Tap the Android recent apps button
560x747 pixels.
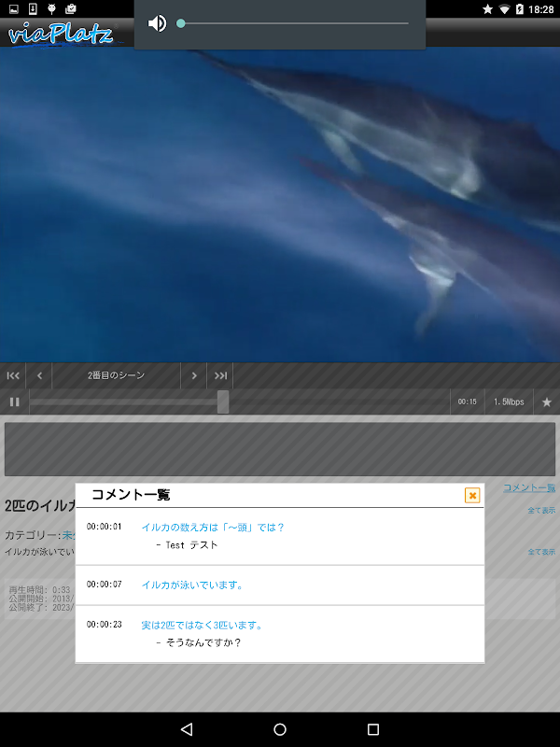(x=373, y=729)
